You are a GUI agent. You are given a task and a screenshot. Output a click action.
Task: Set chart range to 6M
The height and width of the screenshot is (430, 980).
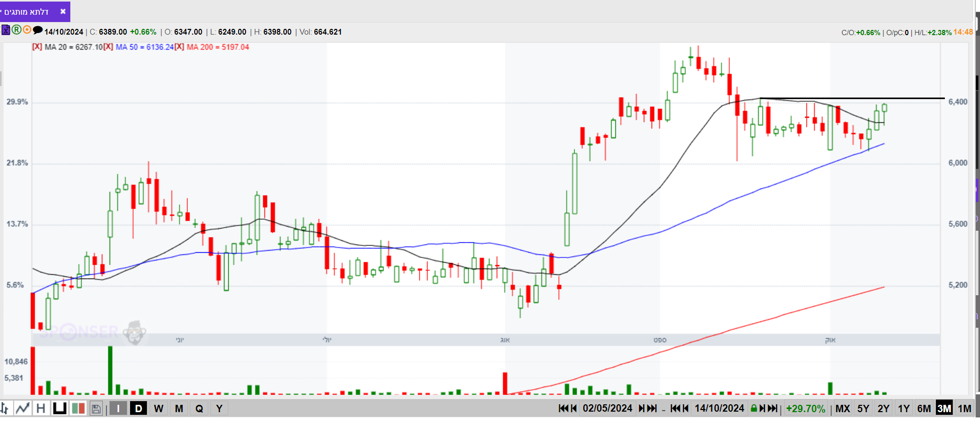tap(924, 408)
